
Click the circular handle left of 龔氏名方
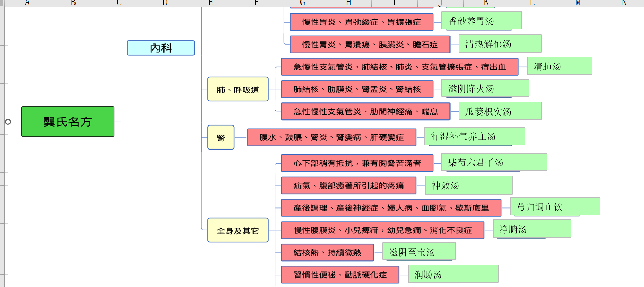coord(8,122)
